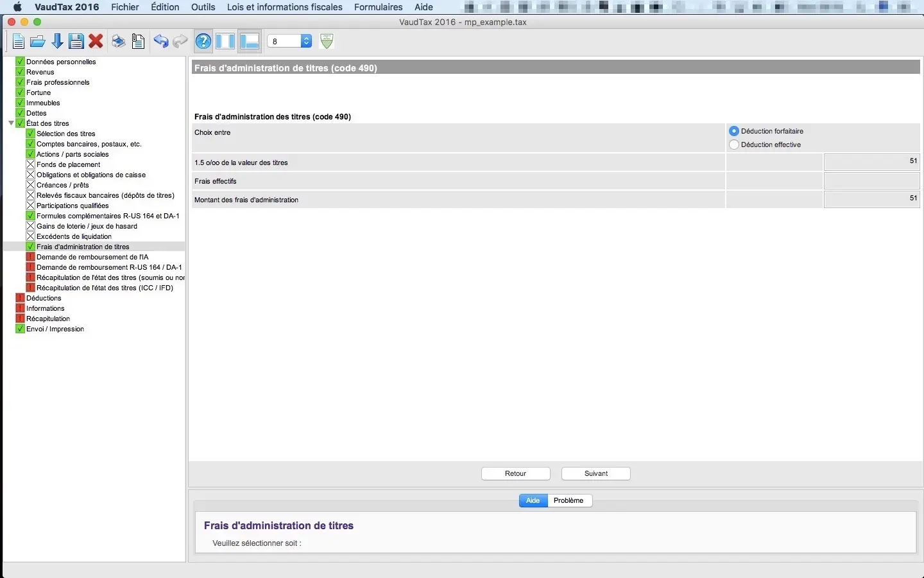The width and height of the screenshot is (924, 578).
Task: Toggle the bottom panel layout icon
Action: [249, 42]
